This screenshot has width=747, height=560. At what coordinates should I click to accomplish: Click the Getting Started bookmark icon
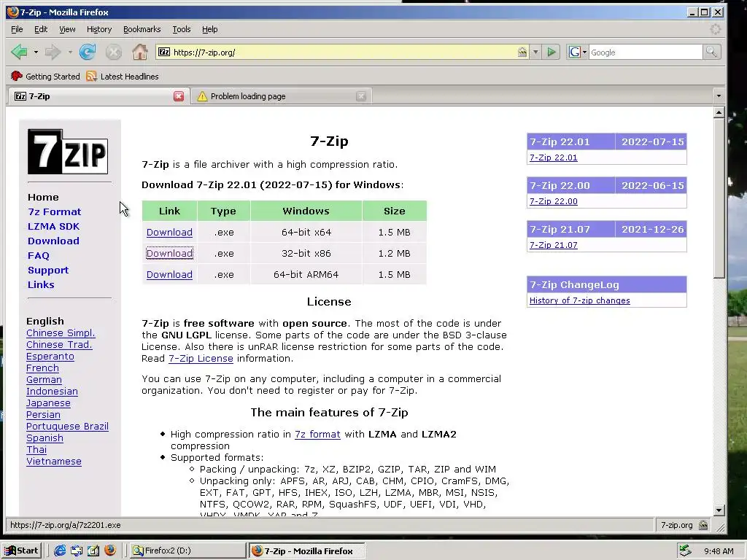[x=17, y=76]
